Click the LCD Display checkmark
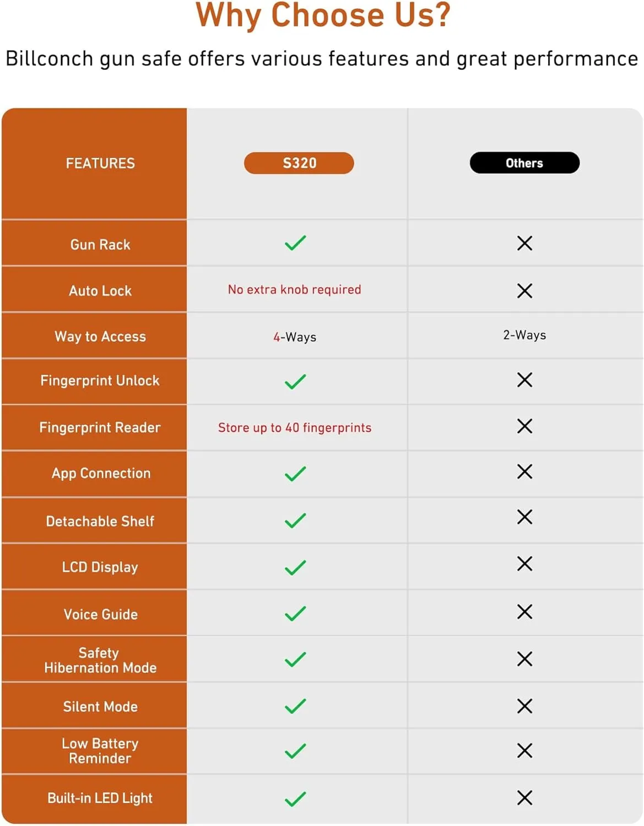644x826 pixels. tap(295, 568)
